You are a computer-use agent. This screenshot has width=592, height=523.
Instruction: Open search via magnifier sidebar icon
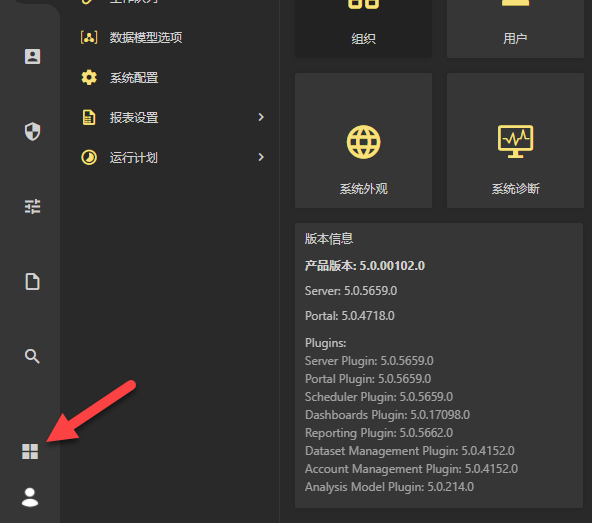[32, 356]
